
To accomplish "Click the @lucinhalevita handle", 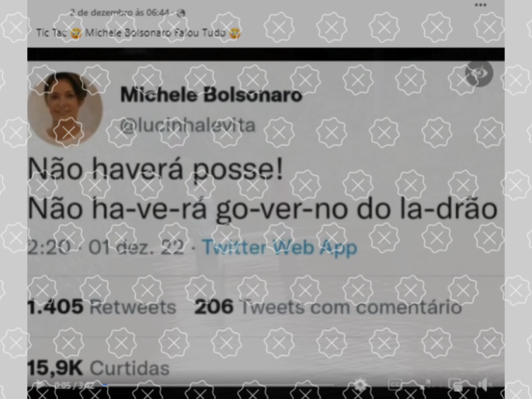I will [188, 125].
